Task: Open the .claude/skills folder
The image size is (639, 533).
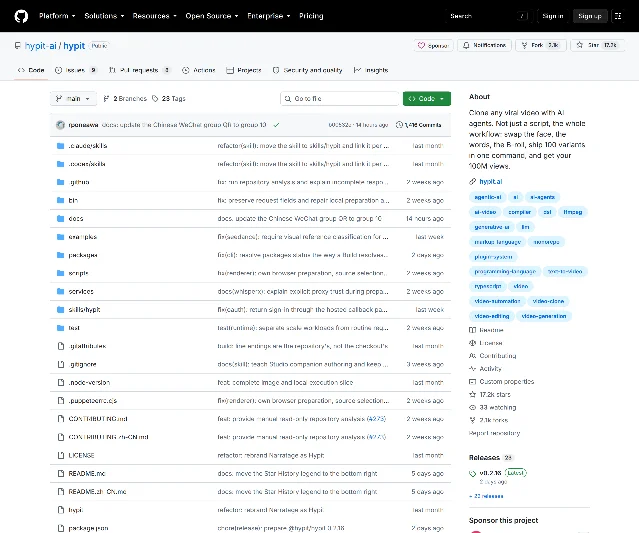Action: coord(88,145)
